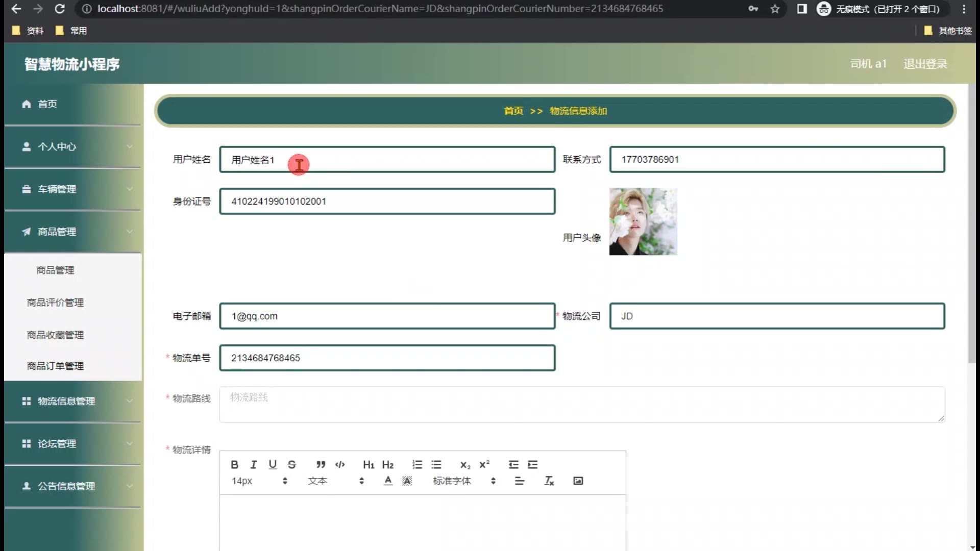Open the text color picker

click(x=388, y=481)
